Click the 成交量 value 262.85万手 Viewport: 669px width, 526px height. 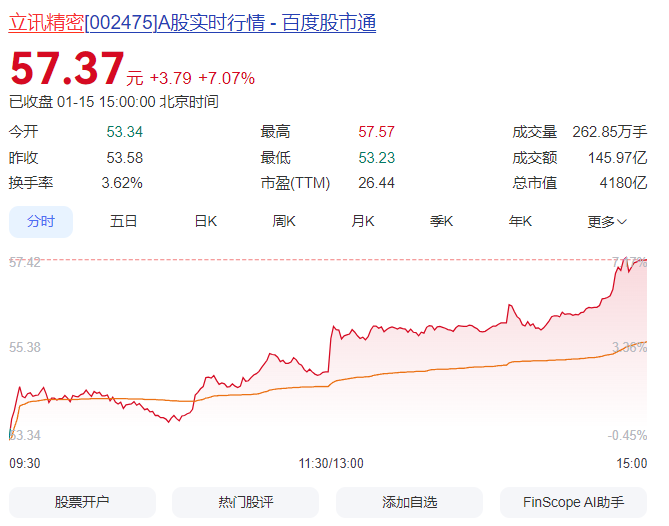pos(610,132)
